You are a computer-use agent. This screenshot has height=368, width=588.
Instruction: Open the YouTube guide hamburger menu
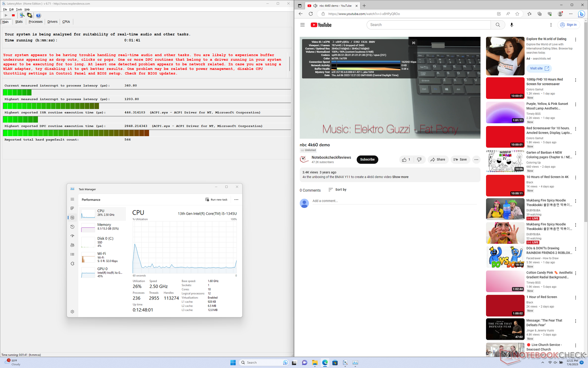click(302, 25)
